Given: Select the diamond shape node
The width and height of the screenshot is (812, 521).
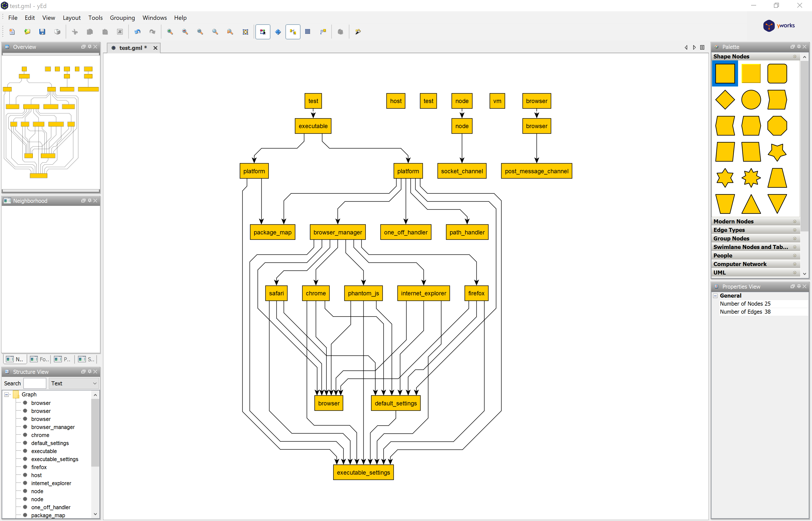Looking at the screenshot, I should 725,100.
